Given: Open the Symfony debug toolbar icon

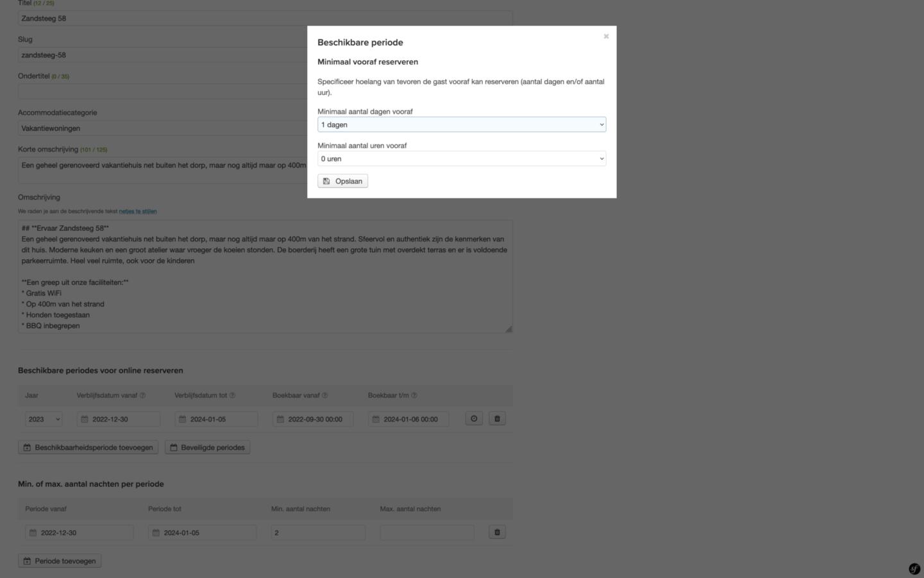Looking at the screenshot, I should coord(914,569).
